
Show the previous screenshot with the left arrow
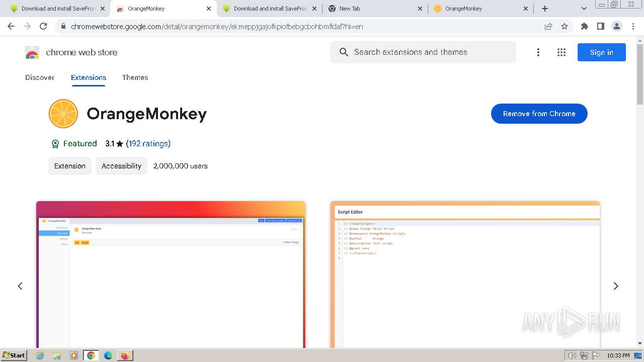click(x=20, y=286)
